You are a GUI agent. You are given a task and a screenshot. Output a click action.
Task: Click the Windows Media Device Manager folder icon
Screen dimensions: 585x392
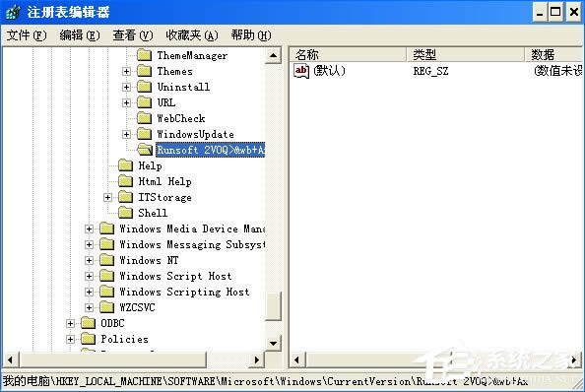(106, 229)
